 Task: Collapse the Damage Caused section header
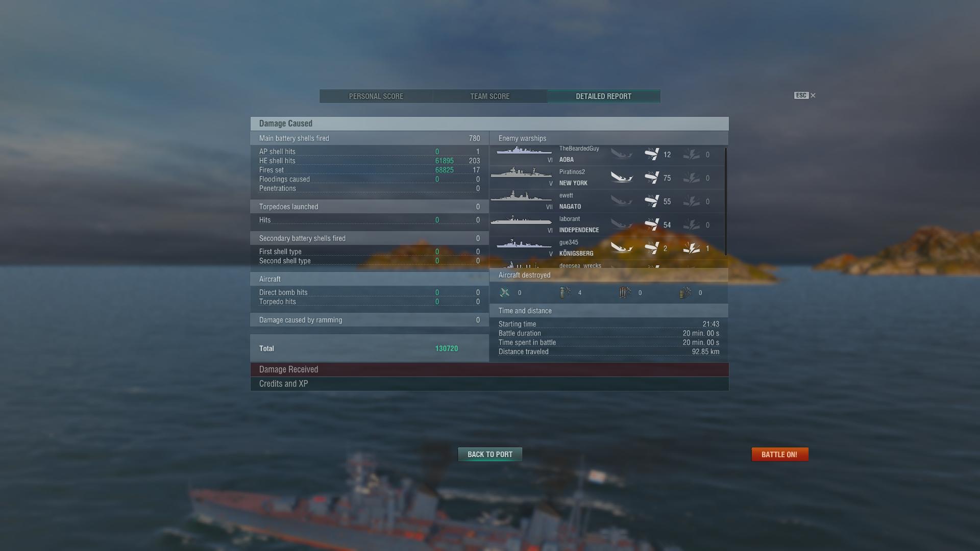click(x=489, y=123)
